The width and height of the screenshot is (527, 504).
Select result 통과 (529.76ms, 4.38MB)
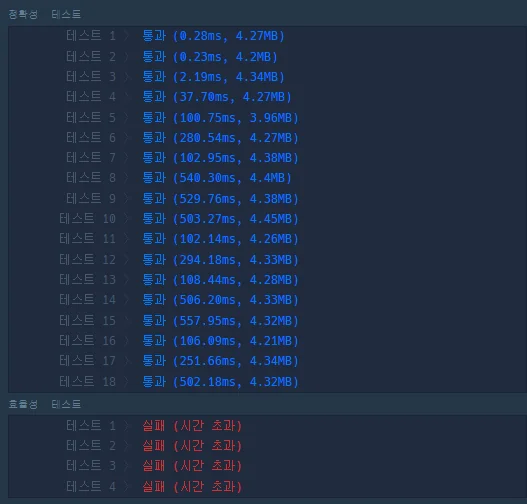[220, 199]
